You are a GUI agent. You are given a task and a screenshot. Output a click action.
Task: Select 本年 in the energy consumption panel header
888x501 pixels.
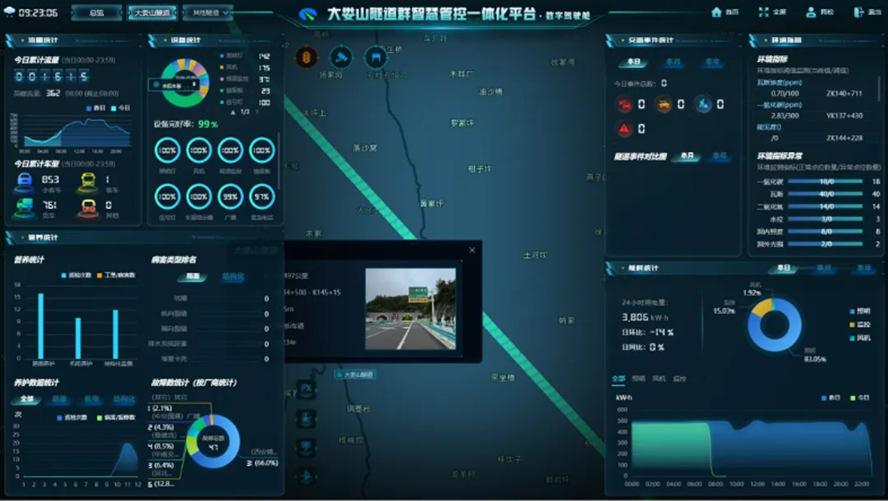point(864,268)
